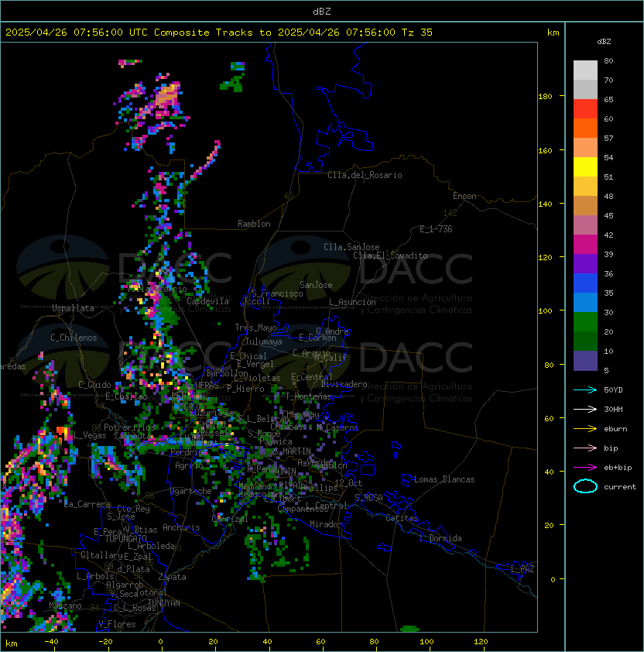Click the dBZ title at top

[x=322, y=12]
